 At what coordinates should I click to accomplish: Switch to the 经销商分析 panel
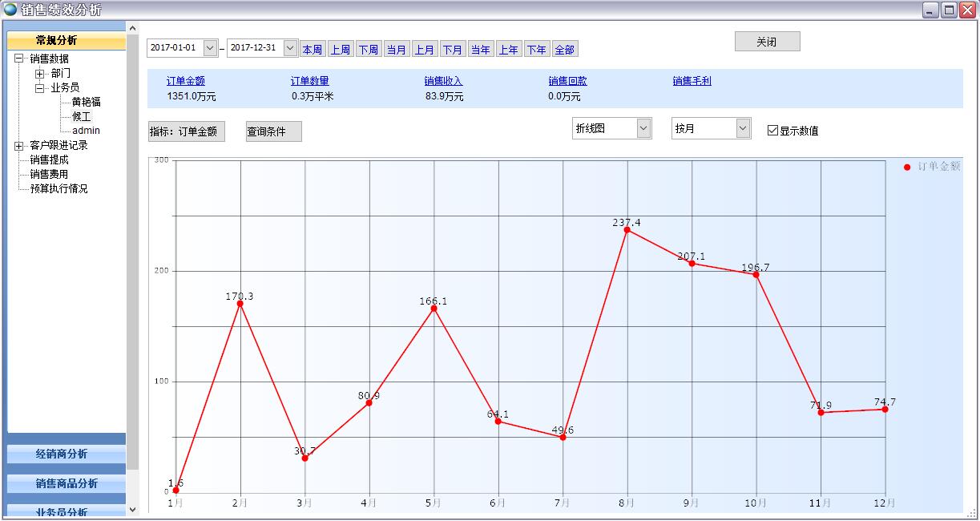(x=66, y=454)
